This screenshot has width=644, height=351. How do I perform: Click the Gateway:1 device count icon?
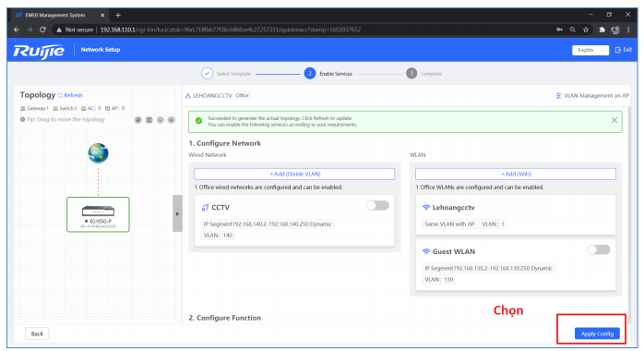point(22,108)
